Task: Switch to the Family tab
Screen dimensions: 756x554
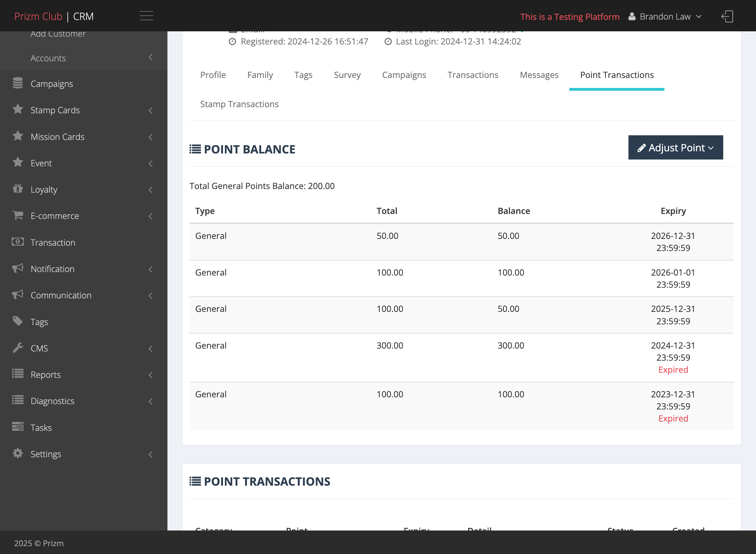Action: 260,75
